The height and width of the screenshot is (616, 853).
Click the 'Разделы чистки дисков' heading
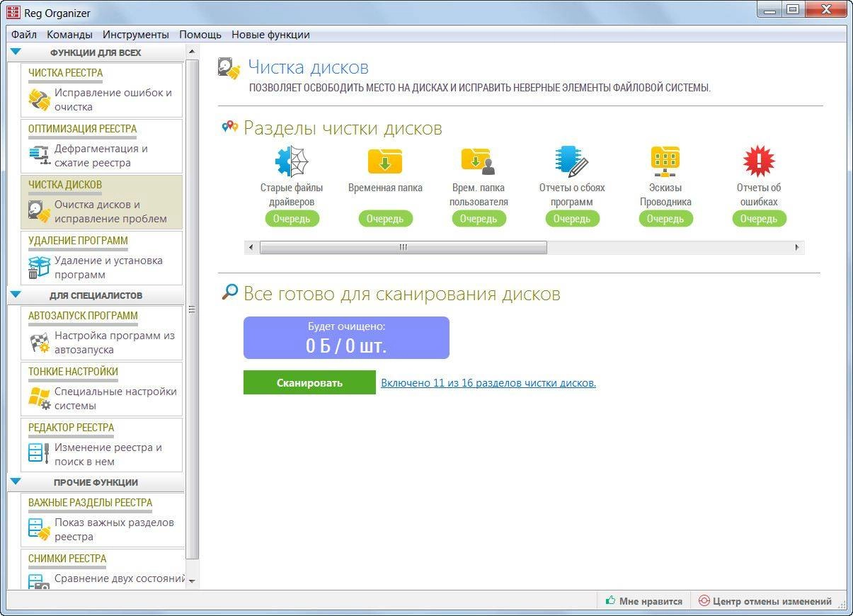pyautogui.click(x=343, y=128)
